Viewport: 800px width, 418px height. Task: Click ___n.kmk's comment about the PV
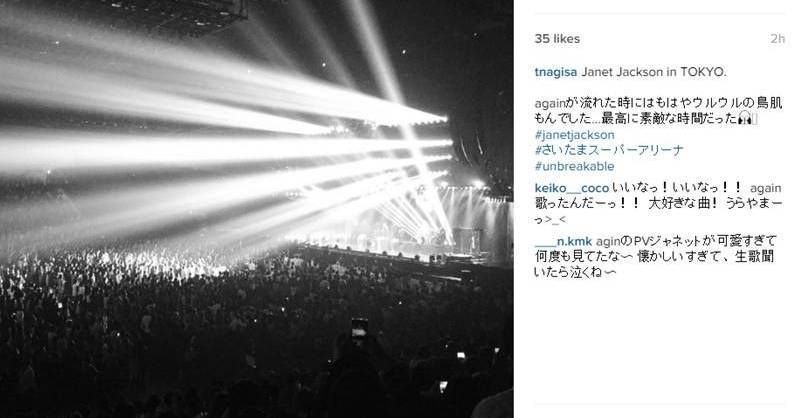pyautogui.click(x=656, y=256)
